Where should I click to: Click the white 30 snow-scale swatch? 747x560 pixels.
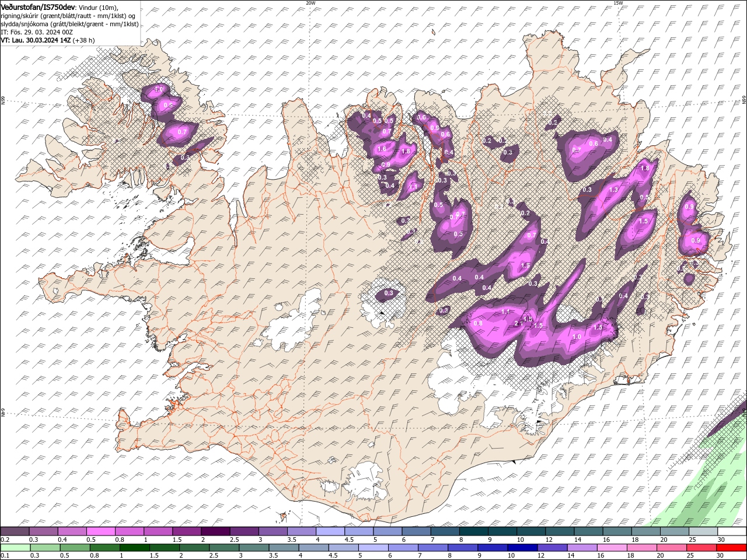[731, 531]
